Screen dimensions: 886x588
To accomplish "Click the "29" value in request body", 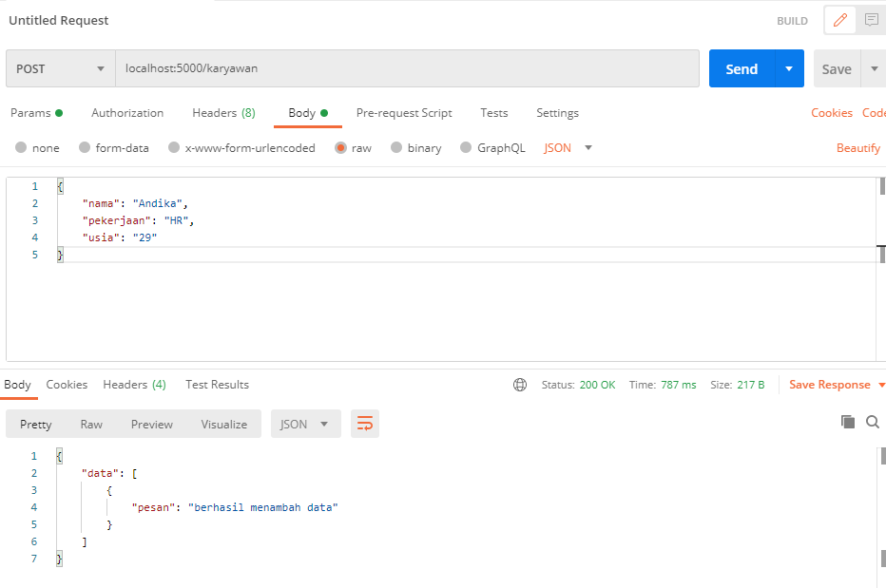I will [x=144, y=237].
